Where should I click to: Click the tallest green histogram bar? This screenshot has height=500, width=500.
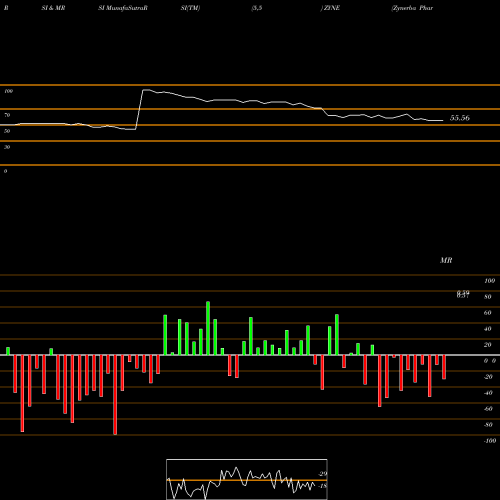coord(208,328)
